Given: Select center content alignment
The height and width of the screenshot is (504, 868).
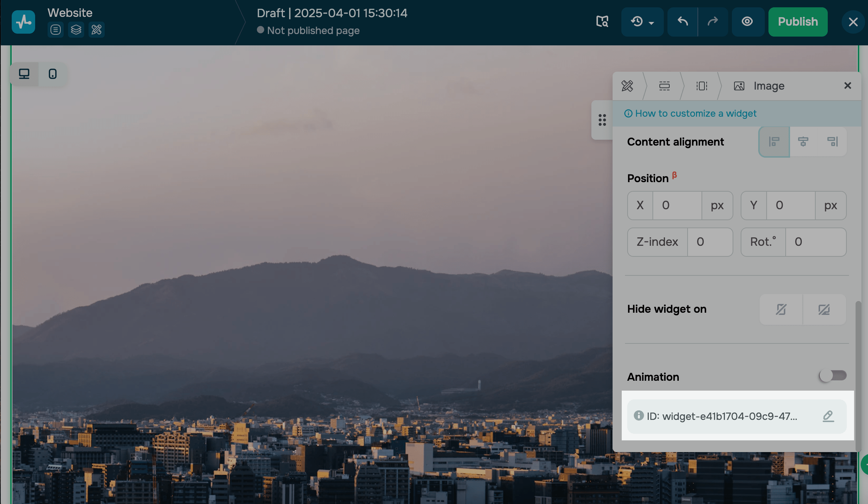Looking at the screenshot, I should [x=803, y=142].
